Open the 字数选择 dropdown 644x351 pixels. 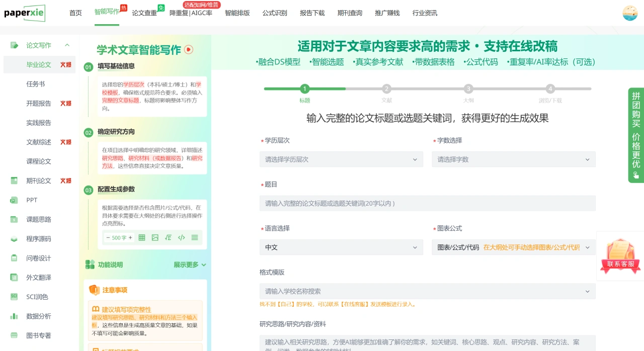coord(513,159)
